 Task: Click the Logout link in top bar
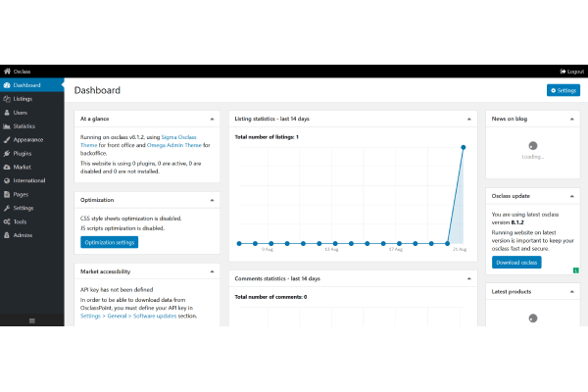572,72
